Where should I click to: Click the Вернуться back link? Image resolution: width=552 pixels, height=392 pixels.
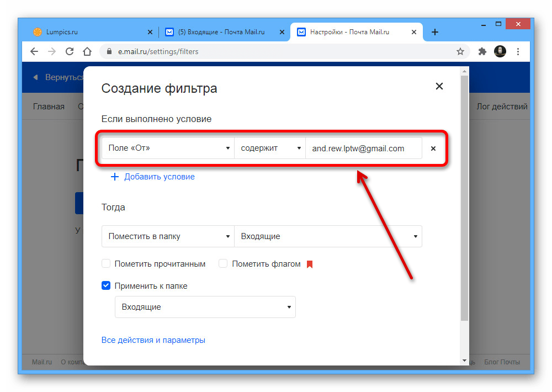(64, 77)
